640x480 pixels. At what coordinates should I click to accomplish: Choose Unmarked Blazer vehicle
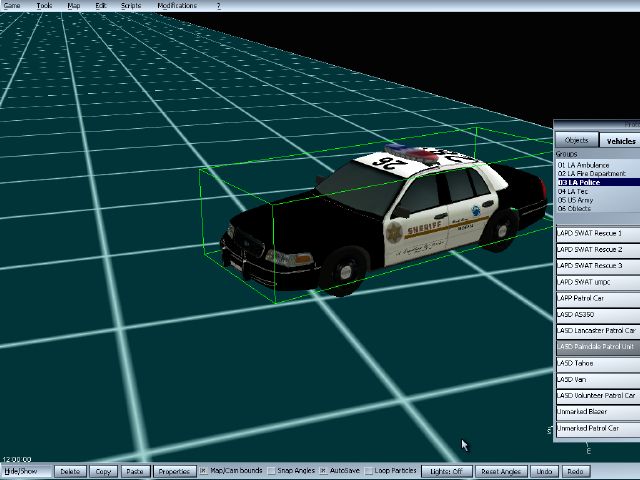tap(598, 412)
